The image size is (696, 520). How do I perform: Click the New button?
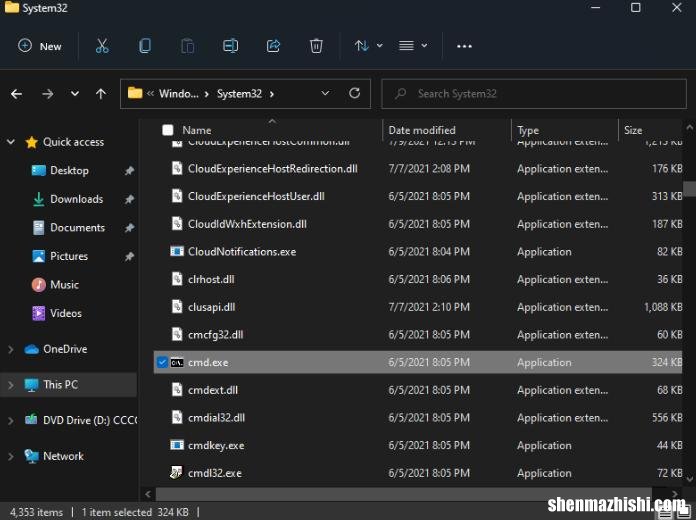(40, 46)
